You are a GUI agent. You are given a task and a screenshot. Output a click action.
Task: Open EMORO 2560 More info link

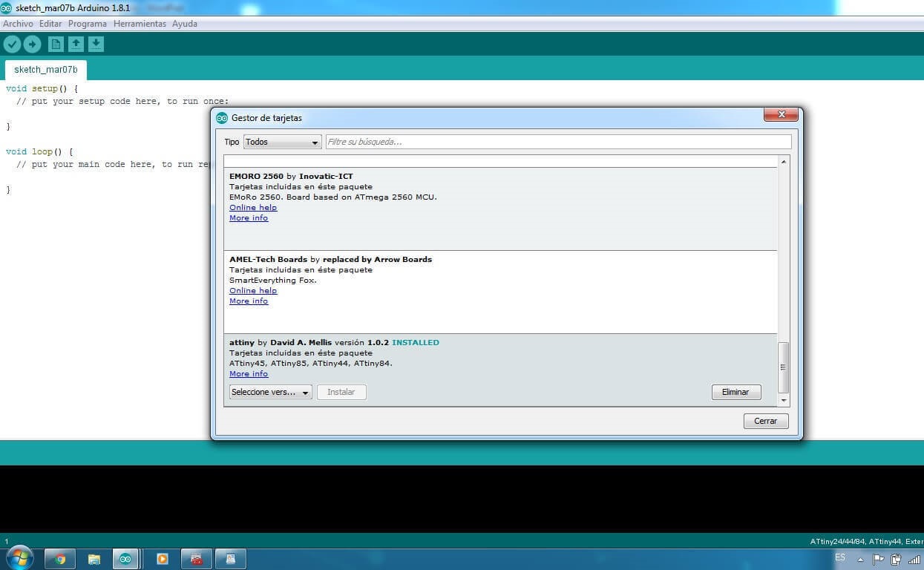249,218
